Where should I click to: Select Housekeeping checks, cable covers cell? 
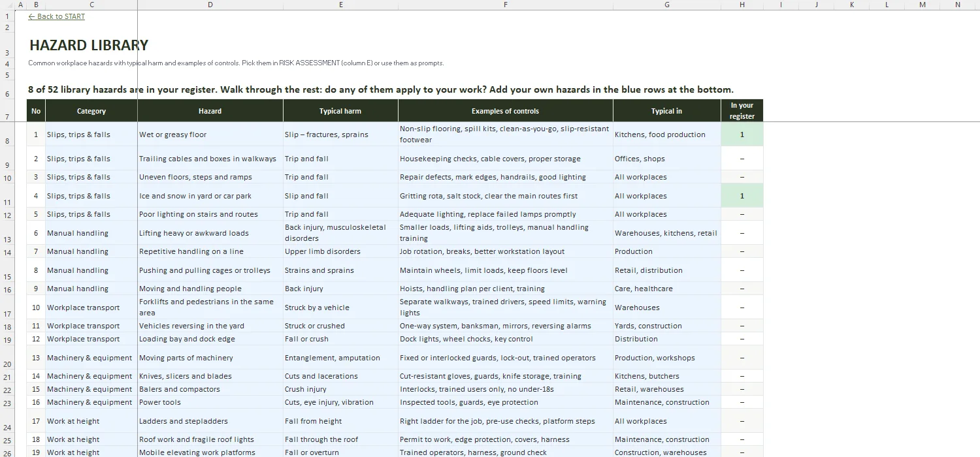pyautogui.click(x=506, y=159)
